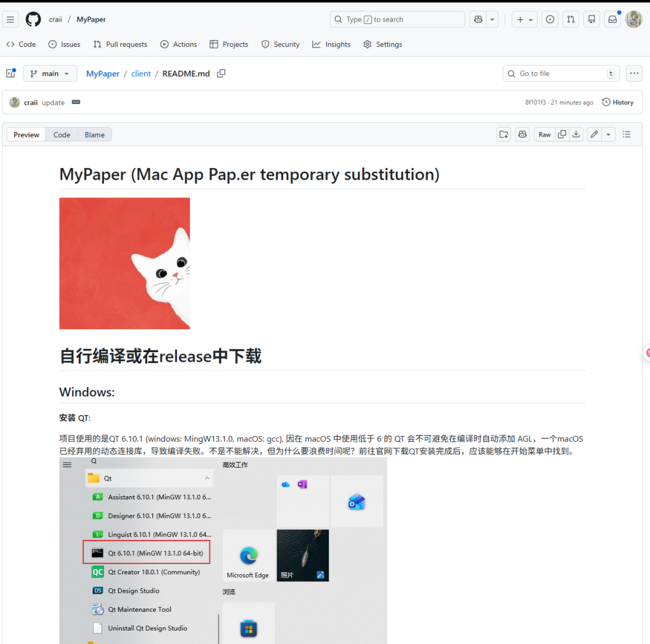Open the red cat image

pyautogui.click(x=124, y=263)
